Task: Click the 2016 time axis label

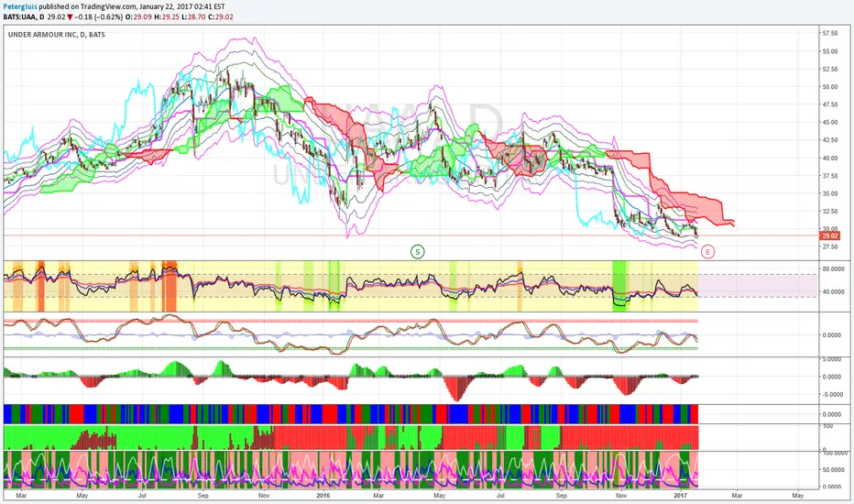Action: [323, 496]
